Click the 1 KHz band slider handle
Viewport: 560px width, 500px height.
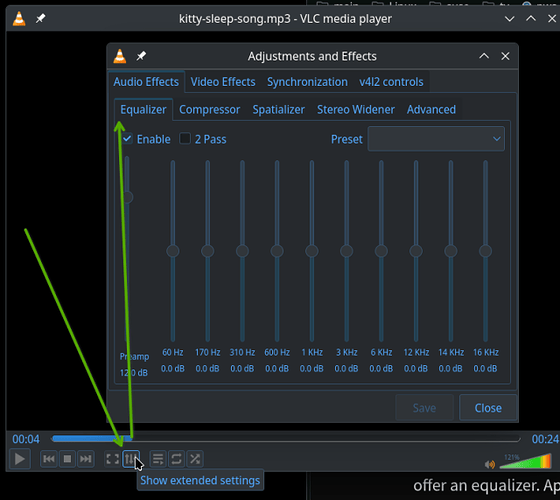click(x=312, y=251)
